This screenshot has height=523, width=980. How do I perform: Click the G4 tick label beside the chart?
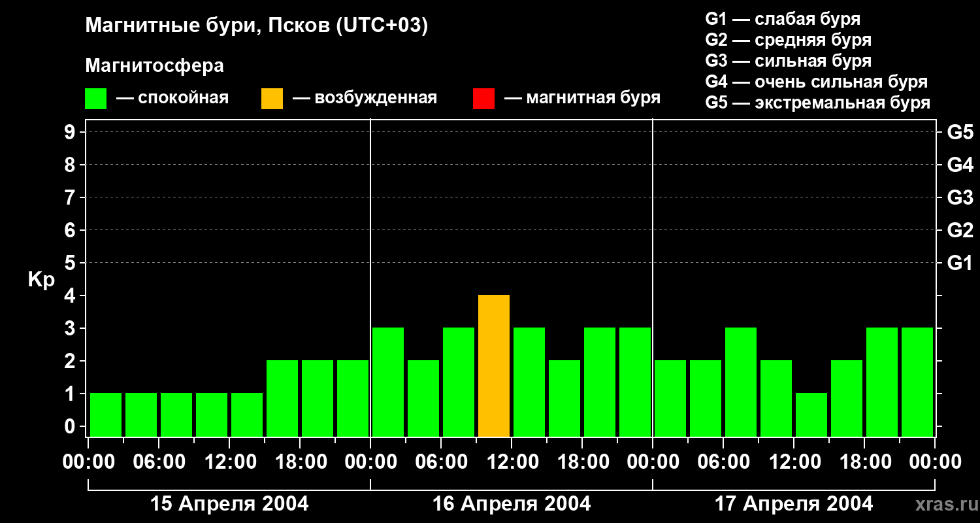point(960,165)
